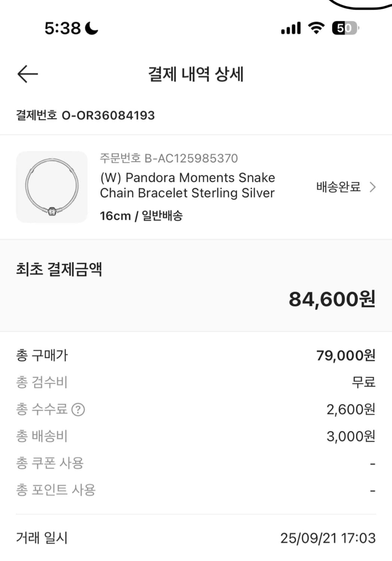Tap the cellular signal bars icon

pos(291,28)
